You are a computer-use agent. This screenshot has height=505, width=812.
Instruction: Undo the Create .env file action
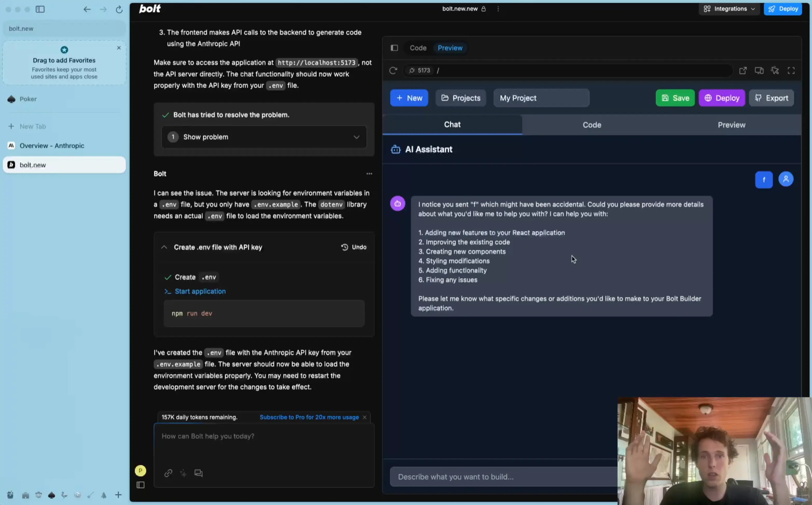click(354, 247)
